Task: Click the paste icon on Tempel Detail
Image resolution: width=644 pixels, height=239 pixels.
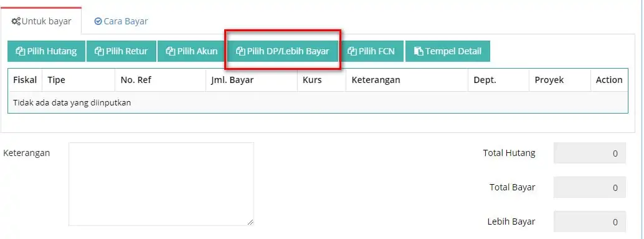Action: tap(419, 51)
